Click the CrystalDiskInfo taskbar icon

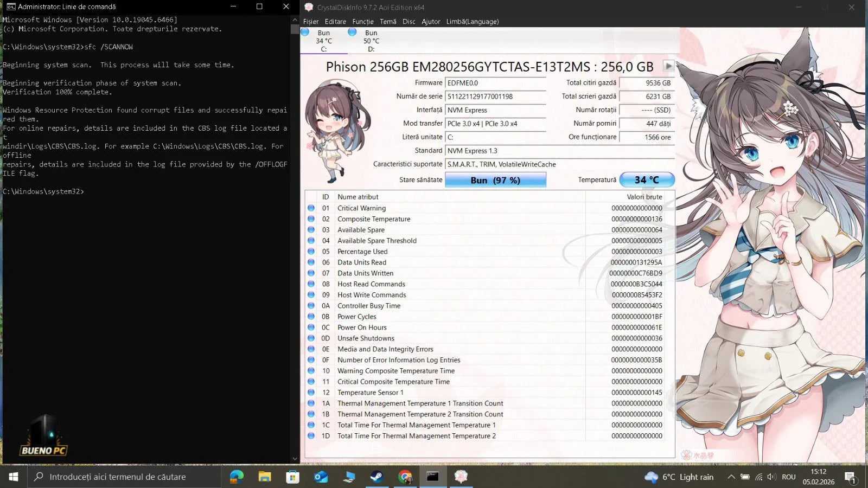click(x=461, y=477)
